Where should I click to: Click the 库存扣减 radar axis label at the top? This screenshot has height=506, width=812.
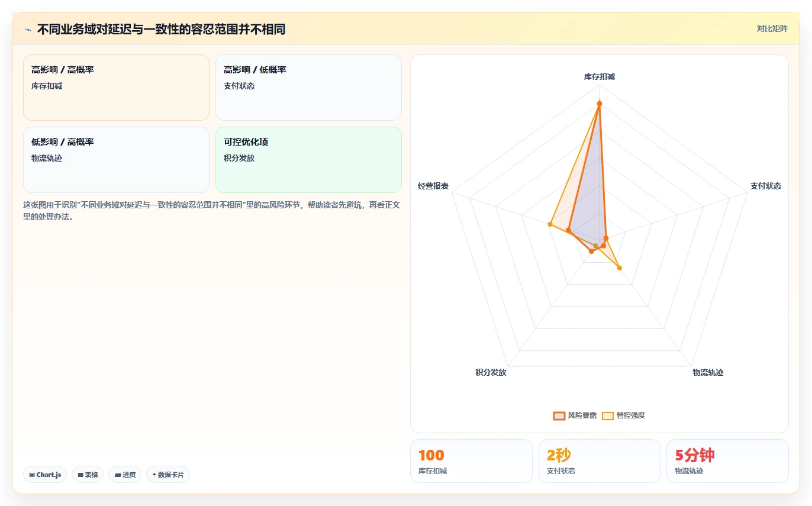click(x=600, y=76)
